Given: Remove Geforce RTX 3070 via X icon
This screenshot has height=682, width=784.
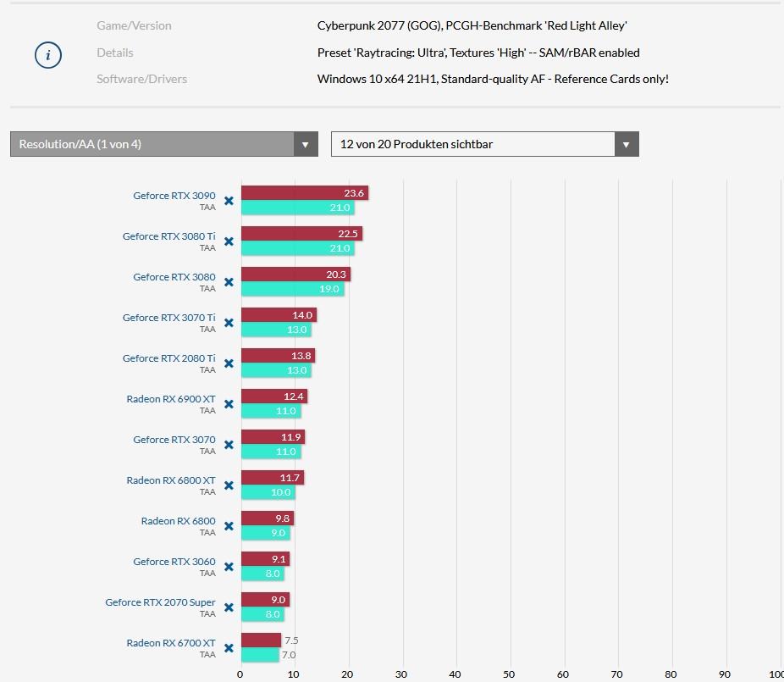Looking at the screenshot, I should [x=229, y=445].
